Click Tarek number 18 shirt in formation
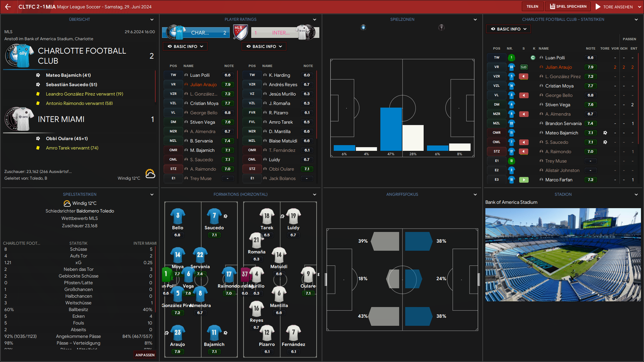 (x=267, y=216)
